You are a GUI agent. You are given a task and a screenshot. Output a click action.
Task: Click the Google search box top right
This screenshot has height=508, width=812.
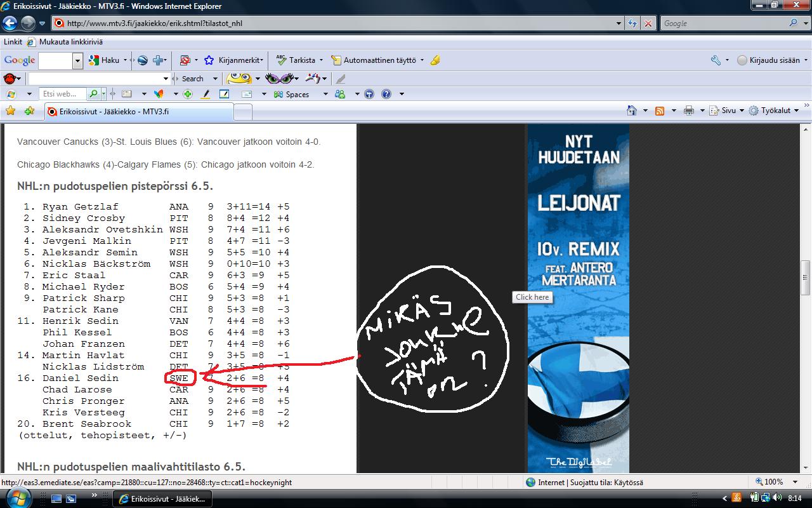coord(723,23)
